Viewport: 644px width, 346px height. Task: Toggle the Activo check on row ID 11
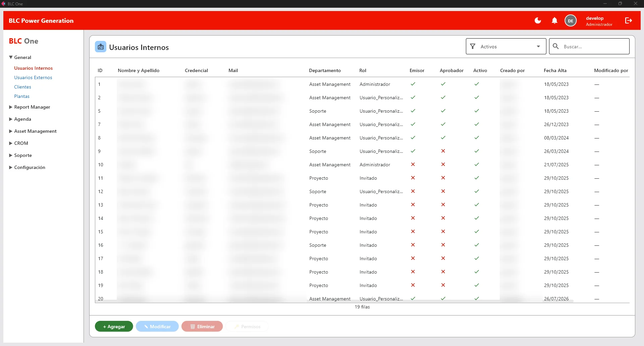tap(477, 178)
